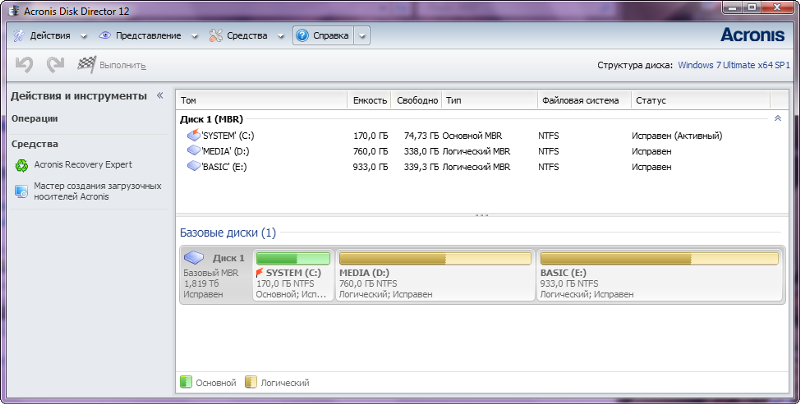This screenshot has height=404, width=800.
Task: Click the yellow Логический legend swatch
Action: [x=251, y=382]
